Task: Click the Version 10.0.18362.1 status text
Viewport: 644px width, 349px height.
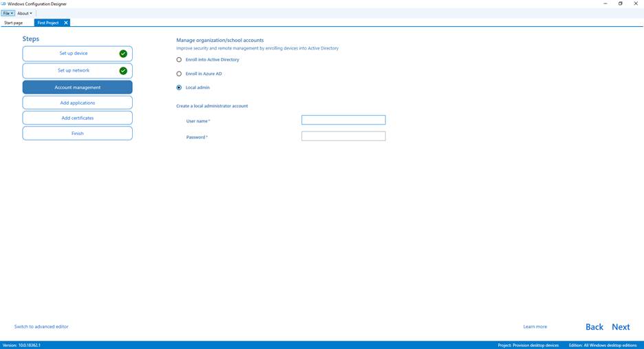Action: [22, 346]
